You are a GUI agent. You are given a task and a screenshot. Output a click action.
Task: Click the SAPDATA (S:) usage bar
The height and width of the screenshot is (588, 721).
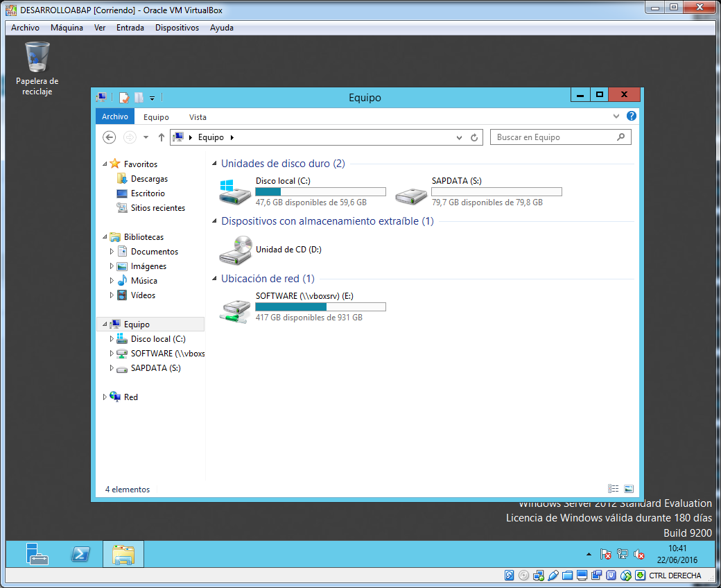pos(496,191)
